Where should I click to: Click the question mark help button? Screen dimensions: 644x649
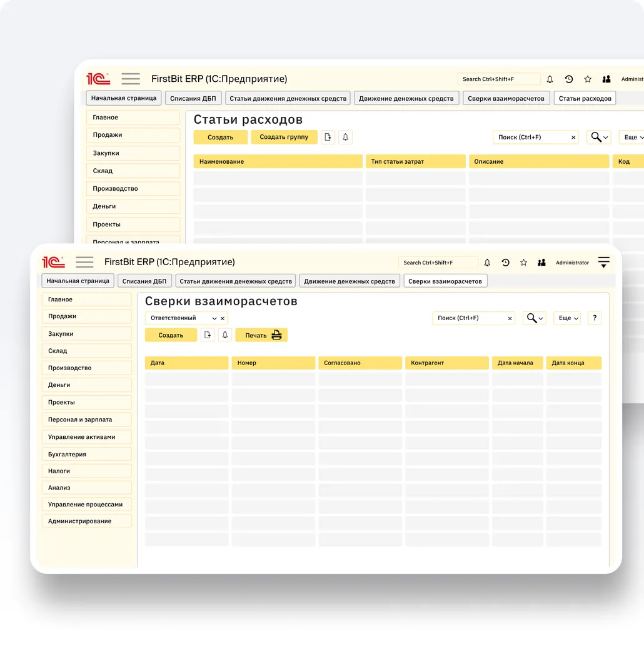[x=594, y=318]
